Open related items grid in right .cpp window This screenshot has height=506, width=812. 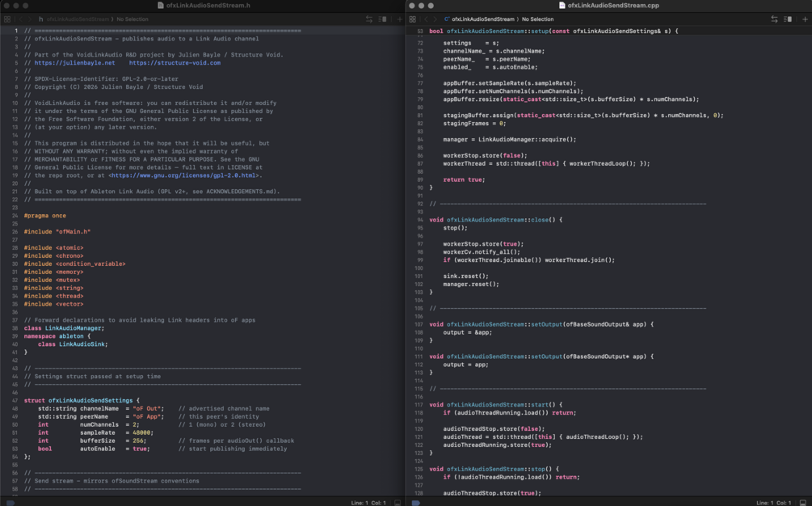click(413, 19)
